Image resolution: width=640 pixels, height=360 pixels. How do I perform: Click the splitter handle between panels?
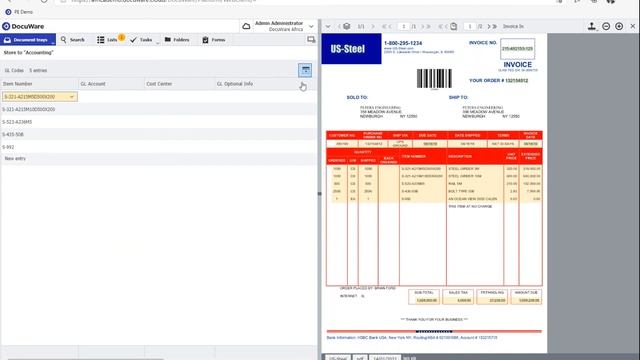320,194
